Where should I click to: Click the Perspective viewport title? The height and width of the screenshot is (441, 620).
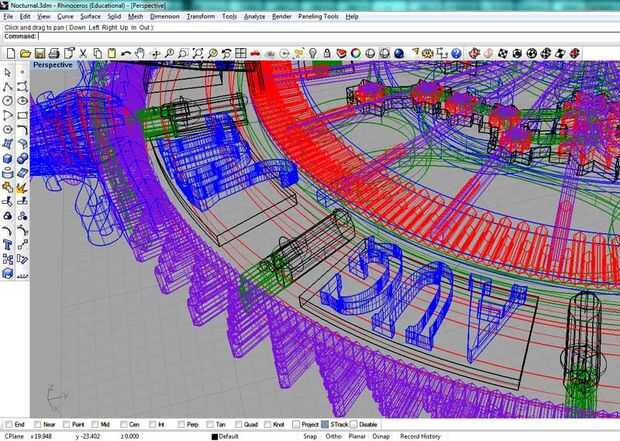click(x=53, y=65)
